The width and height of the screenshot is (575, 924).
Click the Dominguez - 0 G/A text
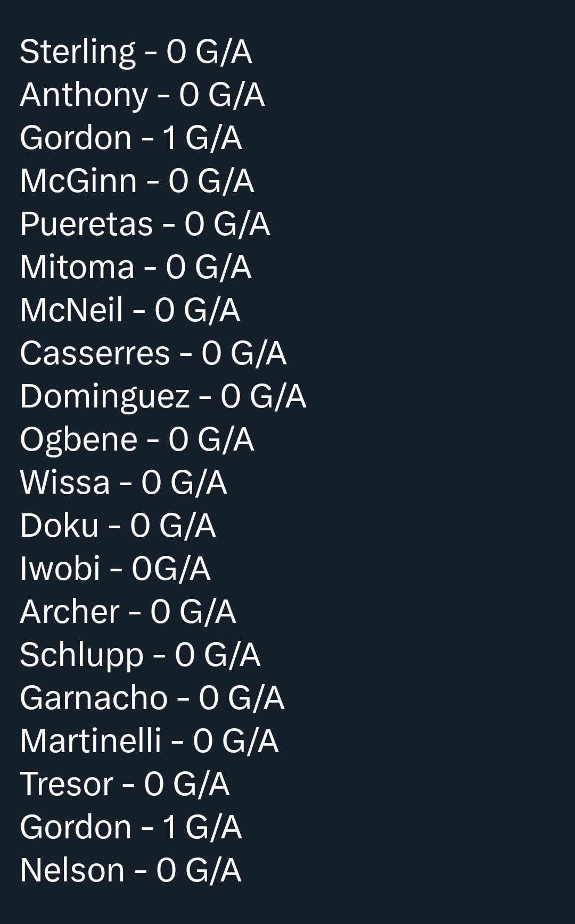[x=163, y=396]
